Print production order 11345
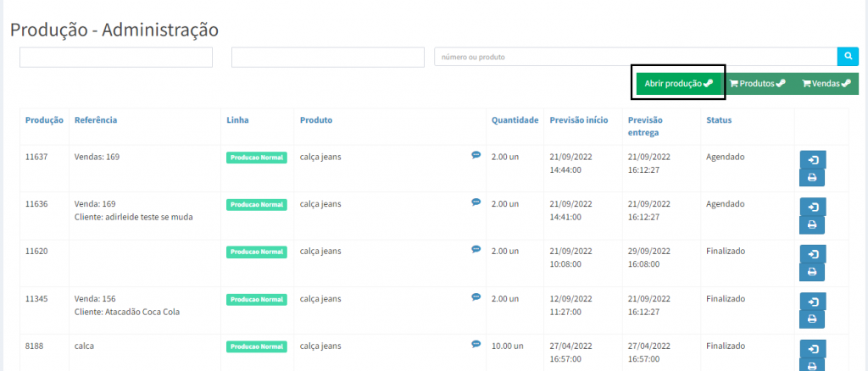Screen dimensions: 868x371 (x=812, y=320)
